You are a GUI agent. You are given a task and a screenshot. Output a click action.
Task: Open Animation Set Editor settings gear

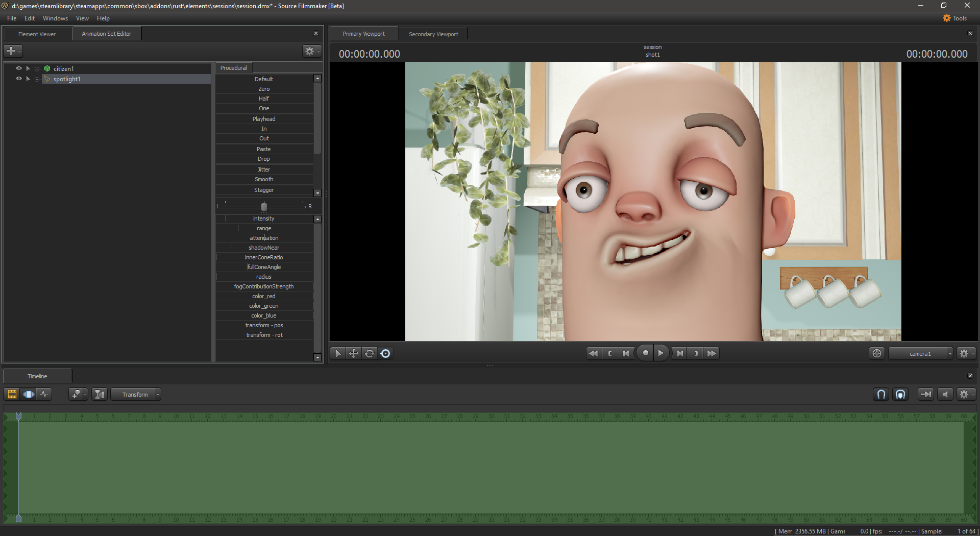point(311,51)
